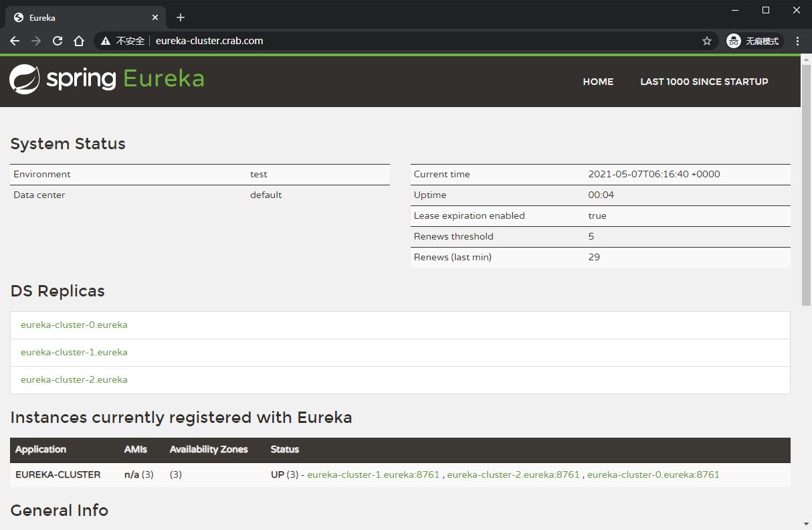Click the Spring Eureka logo
Viewport: 812px width, 530px height.
(106, 79)
